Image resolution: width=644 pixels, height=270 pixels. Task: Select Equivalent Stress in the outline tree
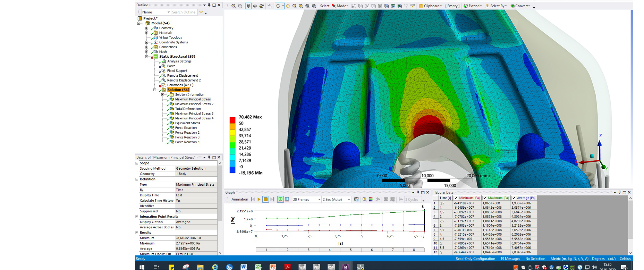(x=187, y=123)
